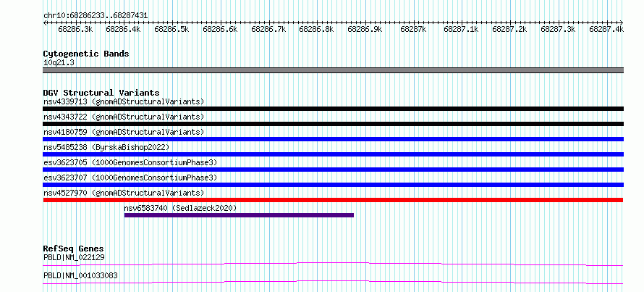Click the left arrowhead of the ruler
644x292 pixels.
tap(45, 22)
